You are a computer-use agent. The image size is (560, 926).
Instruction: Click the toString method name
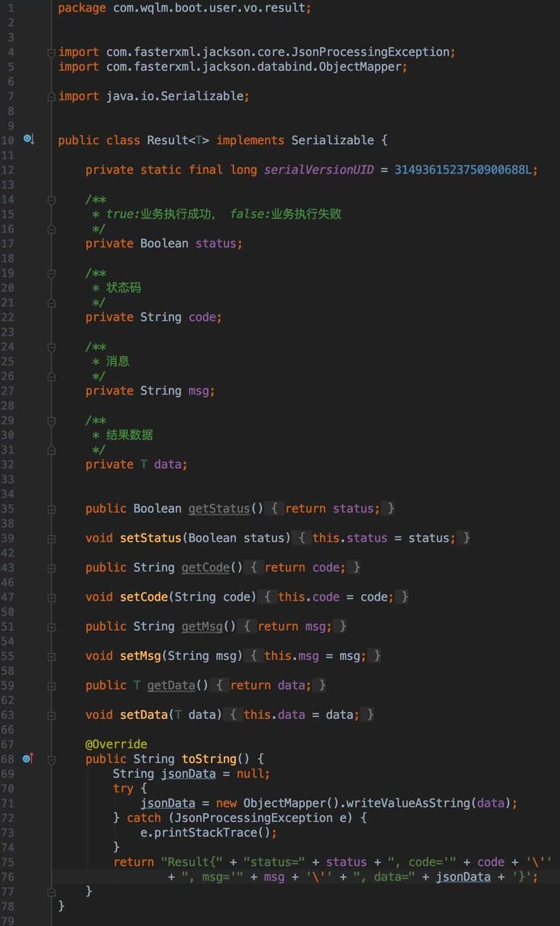pyautogui.click(x=209, y=759)
